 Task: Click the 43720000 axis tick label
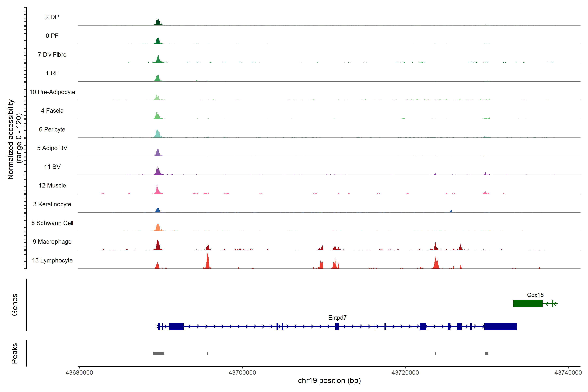405,373
